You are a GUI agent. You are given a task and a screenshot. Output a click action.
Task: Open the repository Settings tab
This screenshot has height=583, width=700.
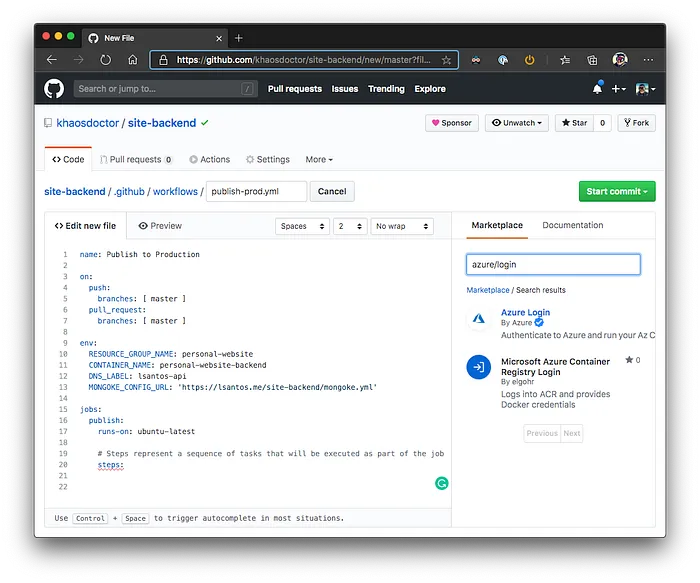pos(268,159)
